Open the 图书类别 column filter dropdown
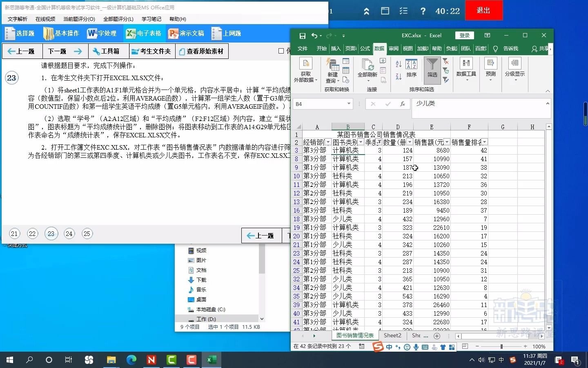 click(x=360, y=142)
